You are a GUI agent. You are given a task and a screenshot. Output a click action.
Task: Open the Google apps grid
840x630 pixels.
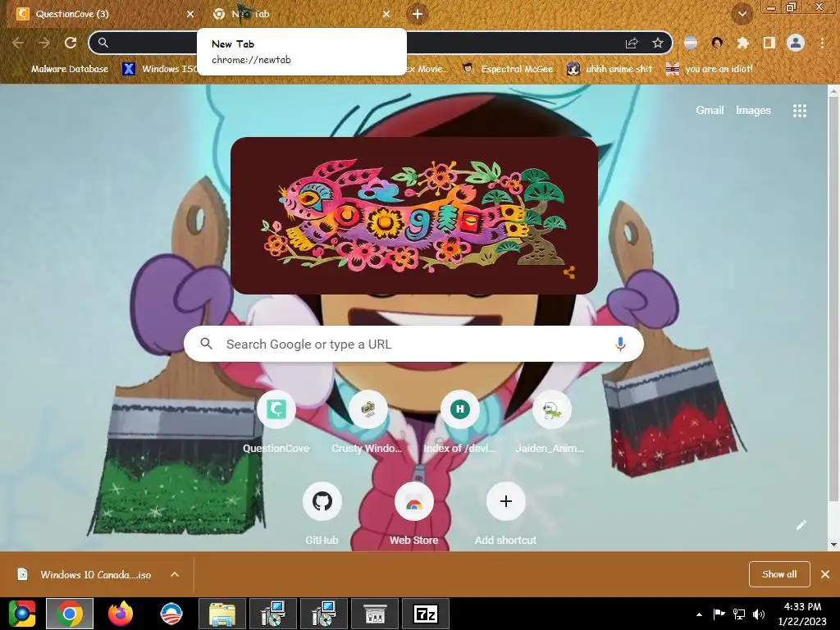799,111
